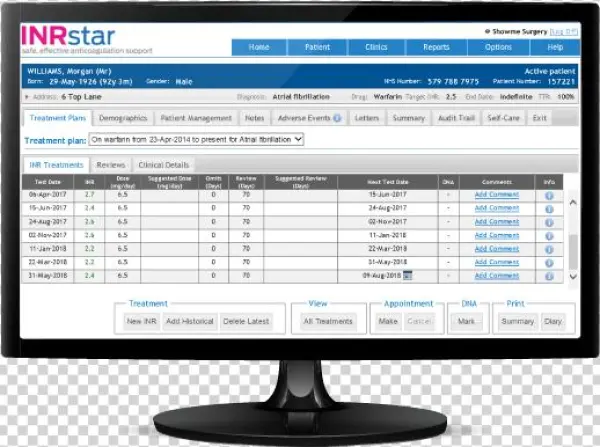
Task: Click the Log Off link
Action: (563, 32)
